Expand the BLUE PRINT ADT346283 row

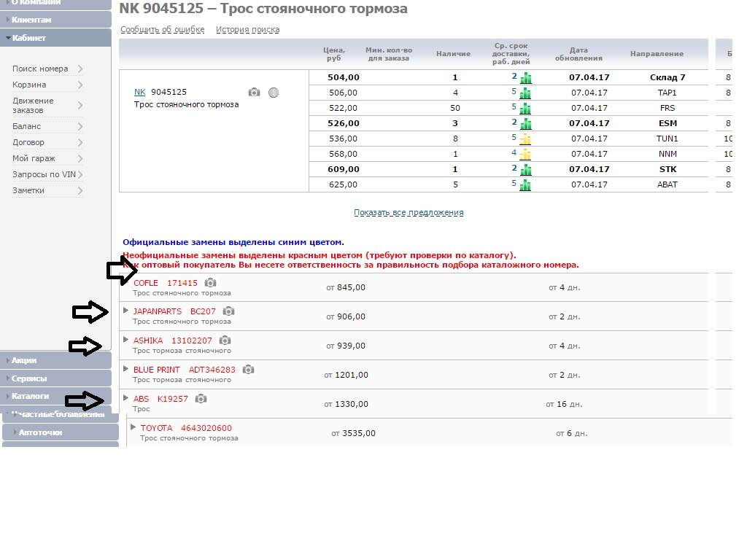[x=126, y=369]
